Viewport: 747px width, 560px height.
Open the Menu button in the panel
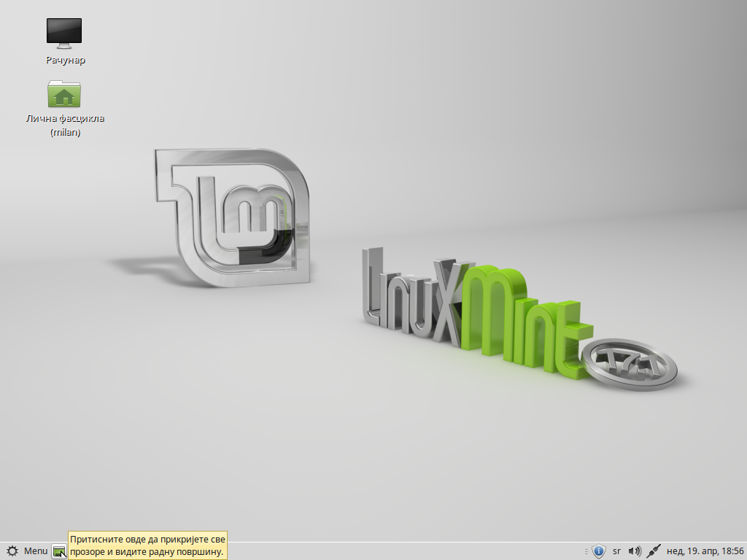26,551
